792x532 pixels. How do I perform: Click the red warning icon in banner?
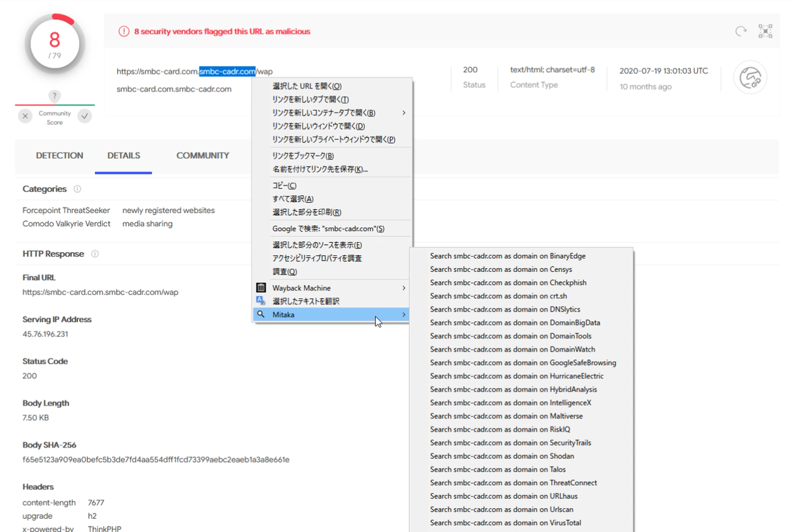pyautogui.click(x=123, y=31)
